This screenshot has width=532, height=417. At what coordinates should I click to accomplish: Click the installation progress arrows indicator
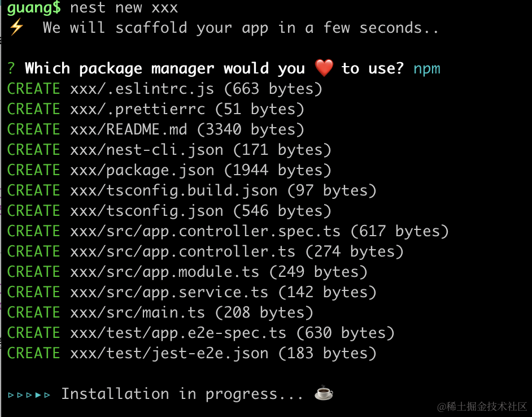(29, 394)
